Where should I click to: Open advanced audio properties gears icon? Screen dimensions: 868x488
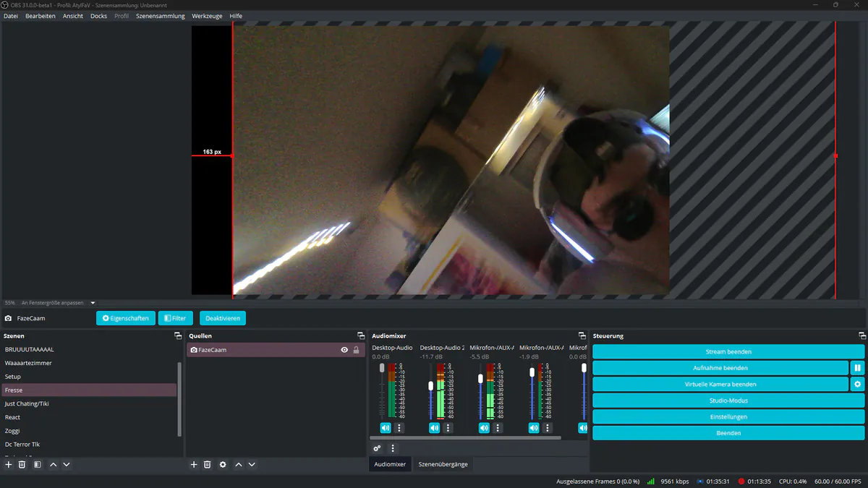point(377,448)
